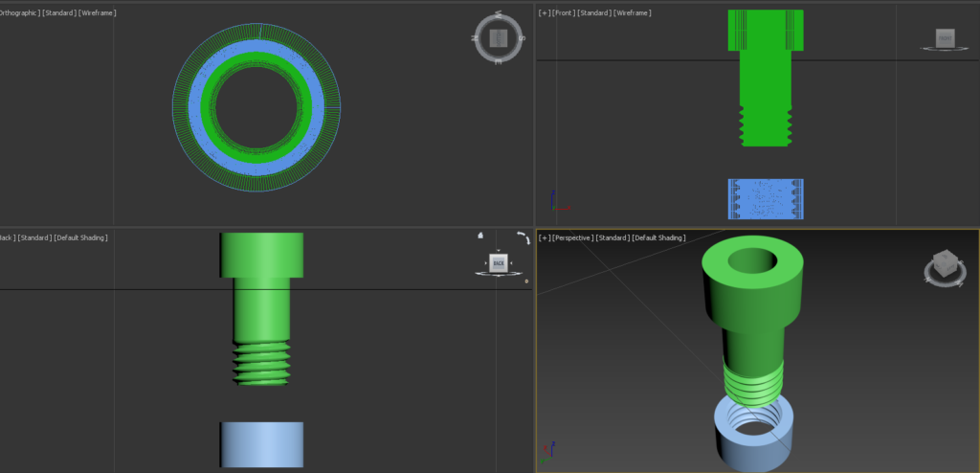Click the triangle right of BACK ViewCube face
The image size is (980, 473).
(x=511, y=263)
